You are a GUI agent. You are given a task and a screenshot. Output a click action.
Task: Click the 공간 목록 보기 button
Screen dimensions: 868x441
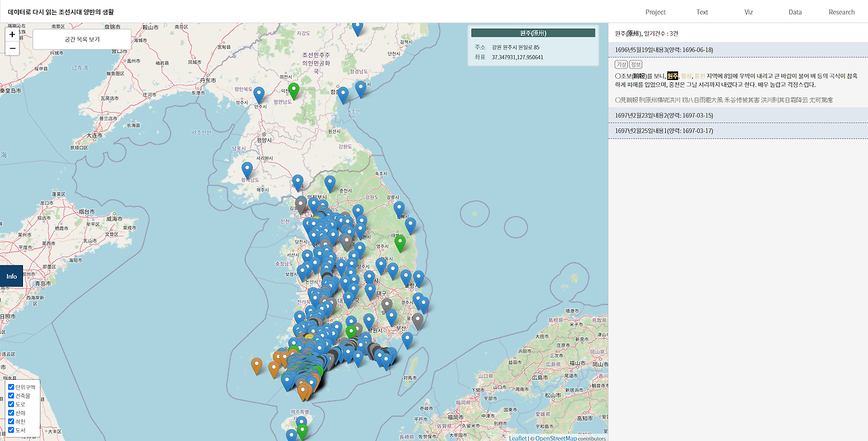[x=82, y=39]
